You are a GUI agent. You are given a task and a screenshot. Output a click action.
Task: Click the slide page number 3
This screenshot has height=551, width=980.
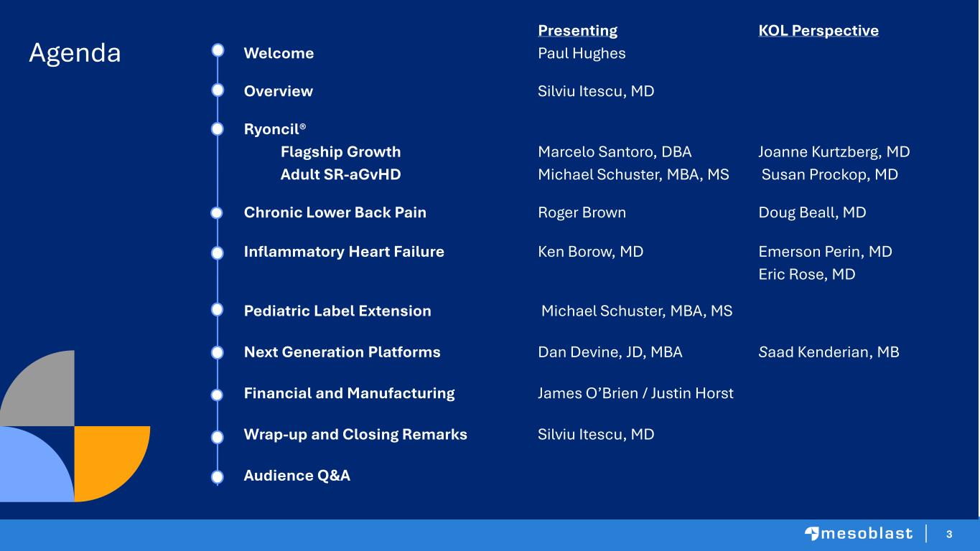949,534
